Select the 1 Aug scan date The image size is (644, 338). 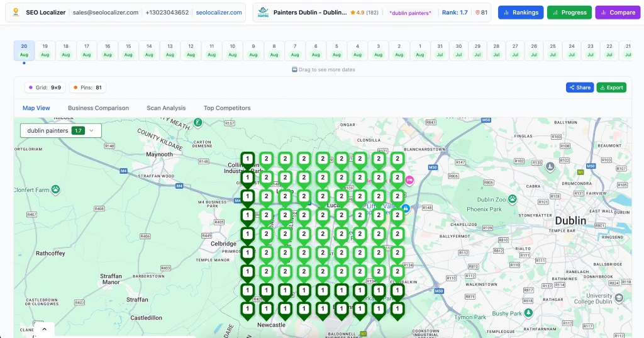point(419,50)
